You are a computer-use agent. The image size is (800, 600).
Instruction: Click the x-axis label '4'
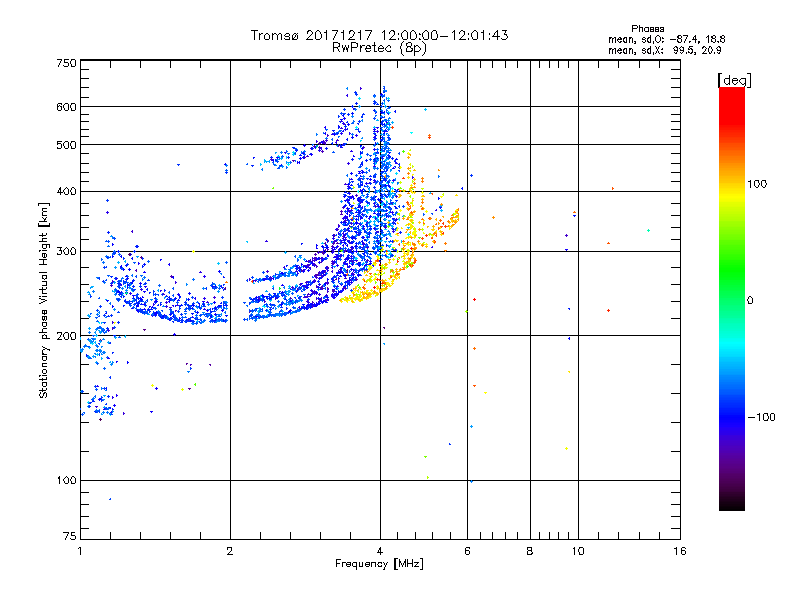[x=380, y=551]
